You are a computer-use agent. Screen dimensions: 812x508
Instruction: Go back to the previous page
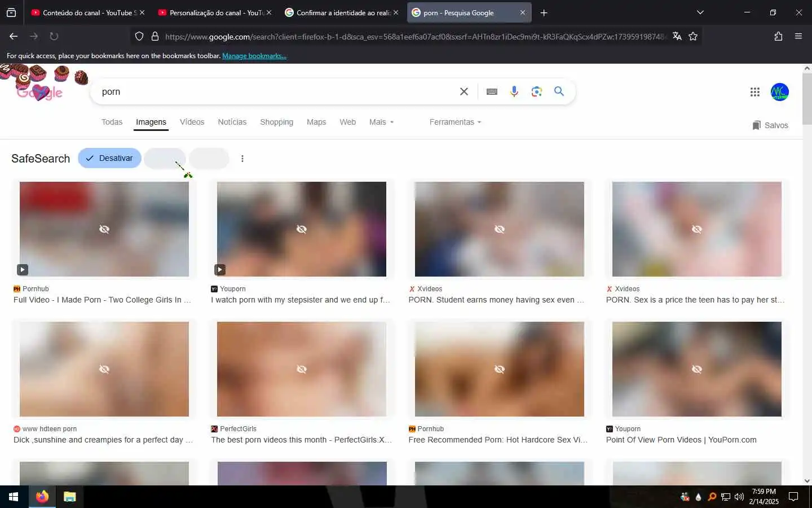(x=14, y=36)
